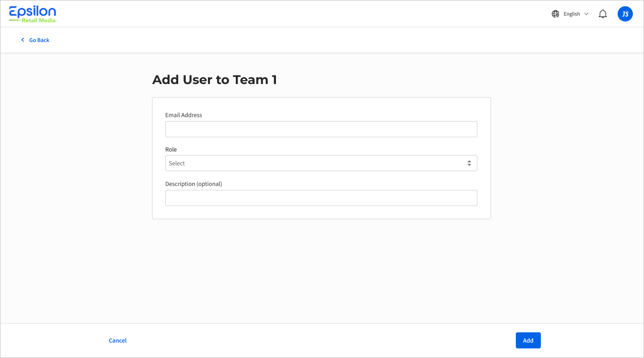Click the Email Address input field
The height and width of the screenshot is (358, 644).
pyautogui.click(x=321, y=129)
